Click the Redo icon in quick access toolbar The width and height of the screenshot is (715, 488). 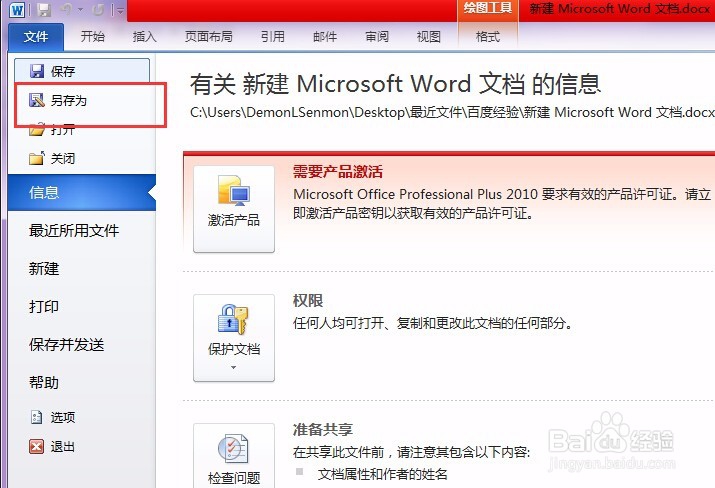(x=98, y=10)
